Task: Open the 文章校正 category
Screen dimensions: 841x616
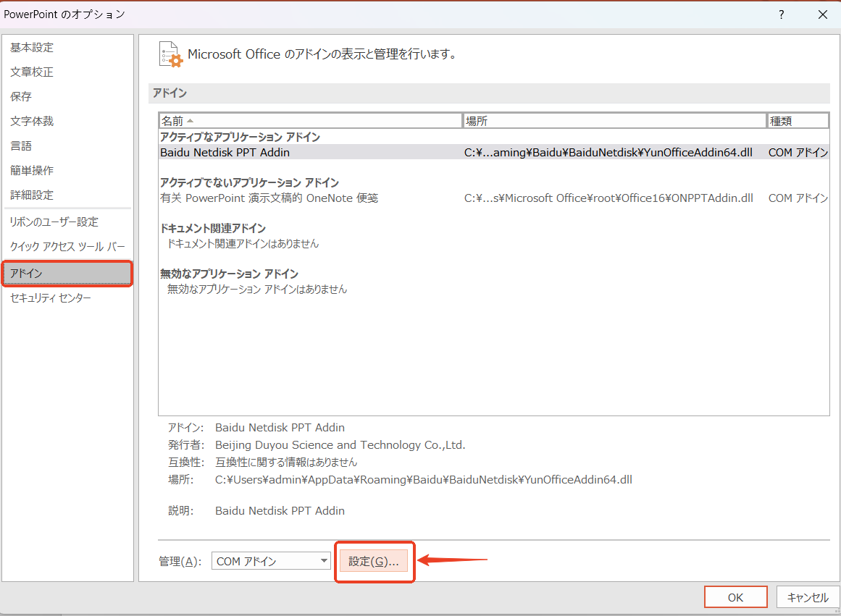Action: point(32,72)
